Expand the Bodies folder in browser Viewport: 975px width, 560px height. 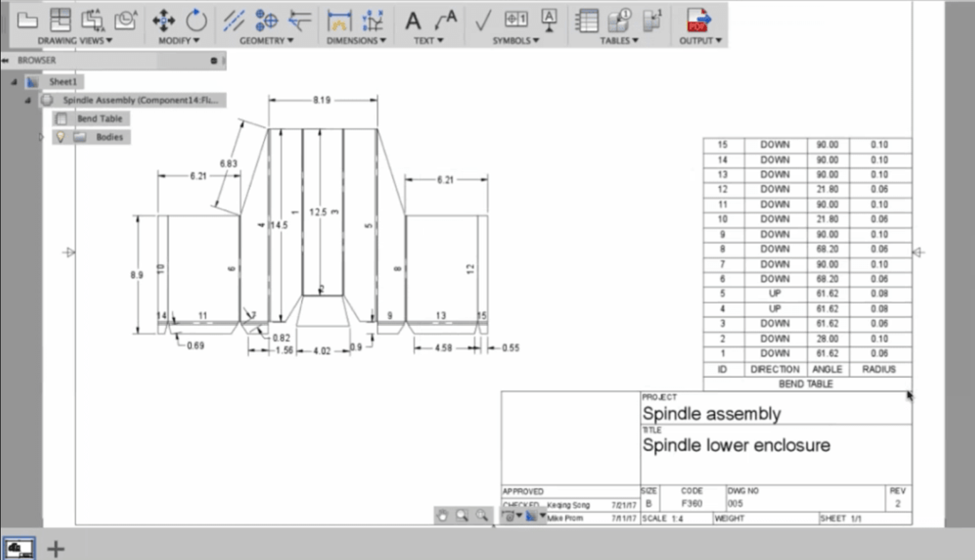click(41, 137)
